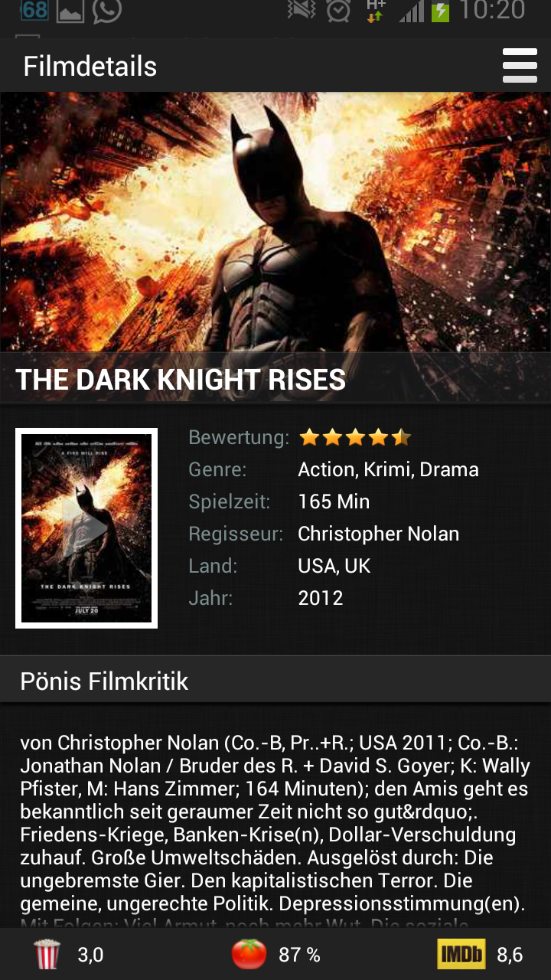The image size is (551, 980).
Task: Open the IMDb logo rating
Action: click(x=461, y=955)
